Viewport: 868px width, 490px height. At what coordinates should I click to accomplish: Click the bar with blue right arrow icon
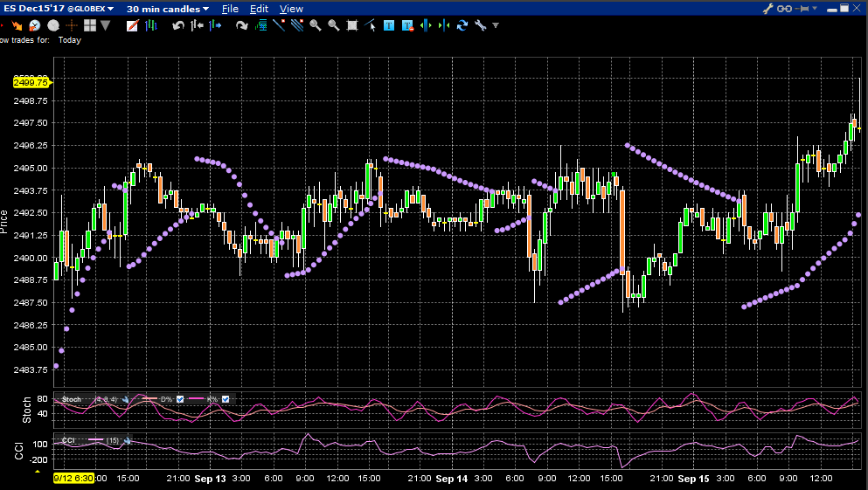pyautogui.click(x=215, y=25)
